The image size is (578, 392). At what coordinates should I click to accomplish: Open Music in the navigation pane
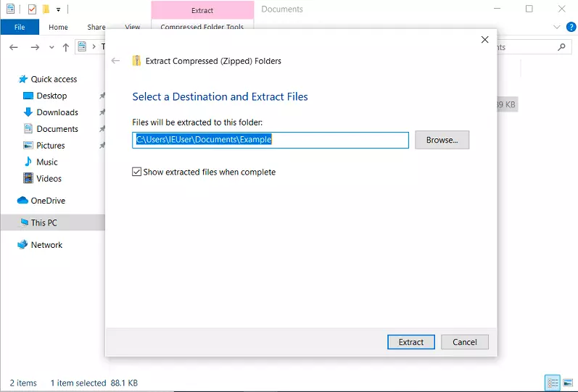(x=47, y=162)
